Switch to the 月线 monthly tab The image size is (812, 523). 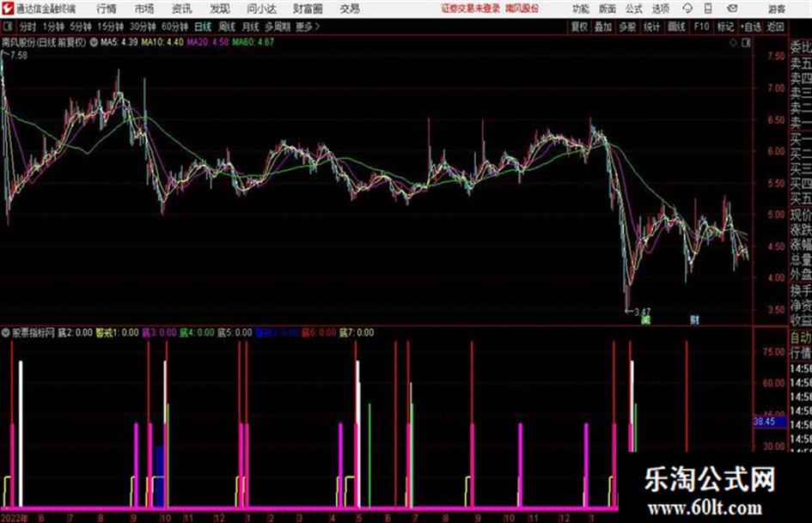pos(251,27)
